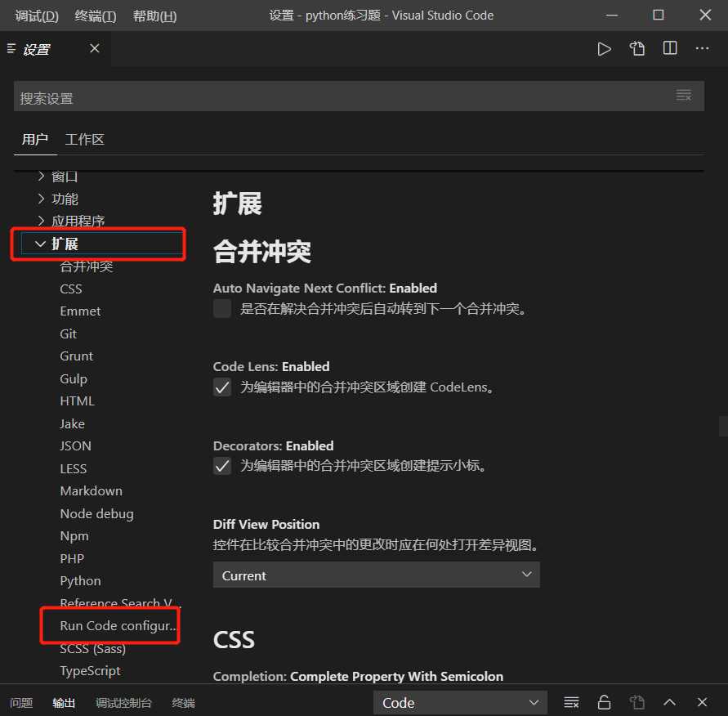Maximize the bottom panel with up chevron
728x716 pixels.
669,702
